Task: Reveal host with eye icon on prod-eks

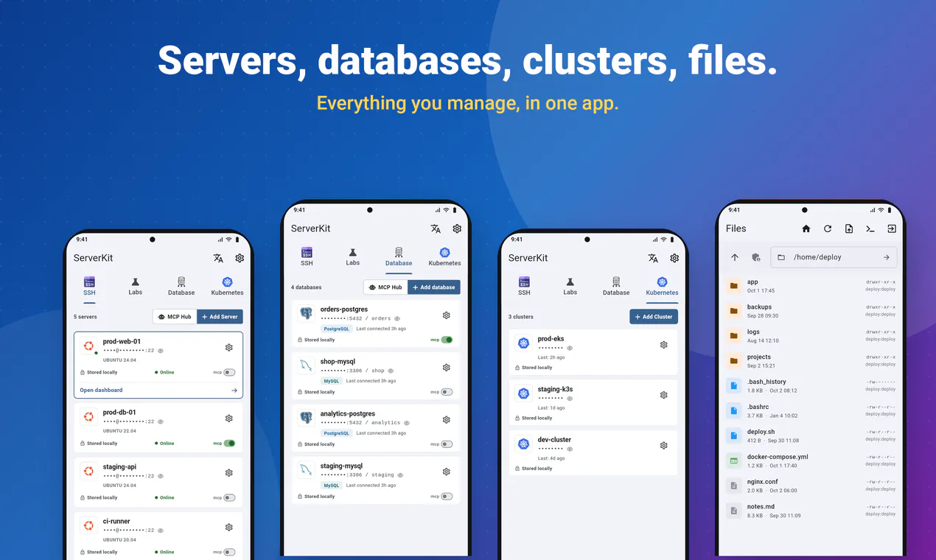Action: pyautogui.click(x=570, y=348)
